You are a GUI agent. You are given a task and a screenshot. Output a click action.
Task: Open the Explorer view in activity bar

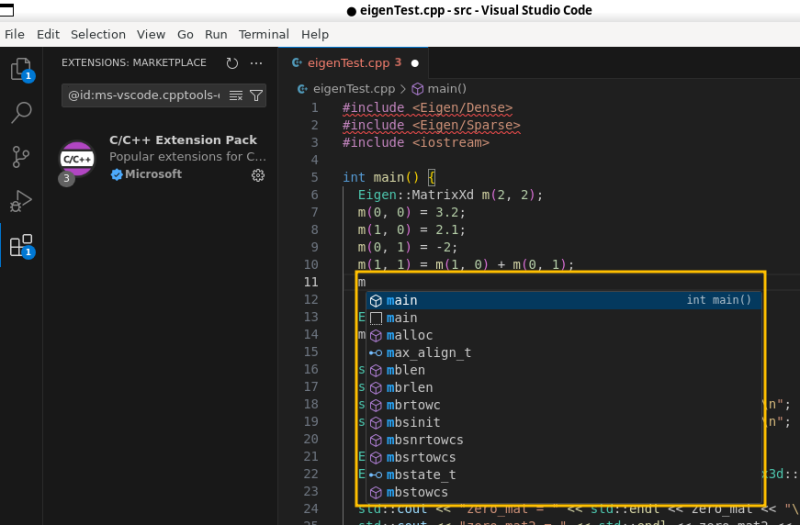[21, 69]
